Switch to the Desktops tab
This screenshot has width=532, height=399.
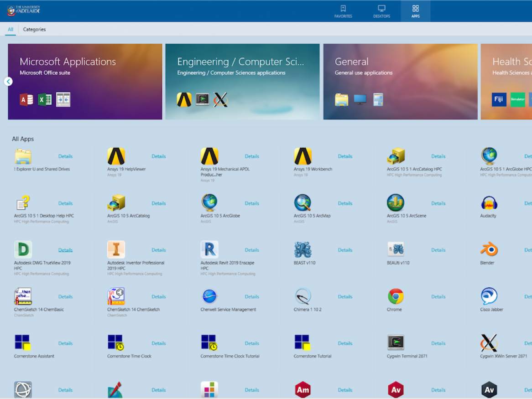point(381,11)
